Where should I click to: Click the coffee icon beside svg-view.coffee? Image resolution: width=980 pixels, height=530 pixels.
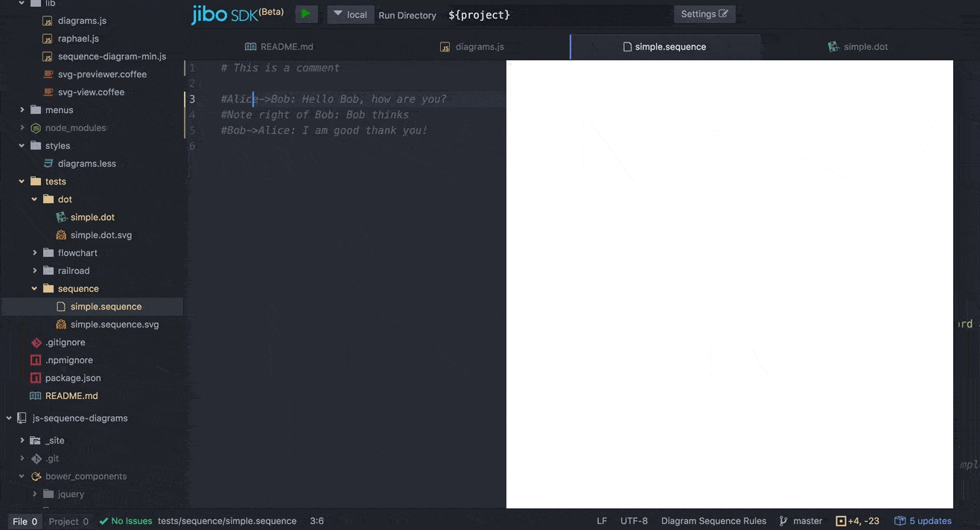pos(48,92)
